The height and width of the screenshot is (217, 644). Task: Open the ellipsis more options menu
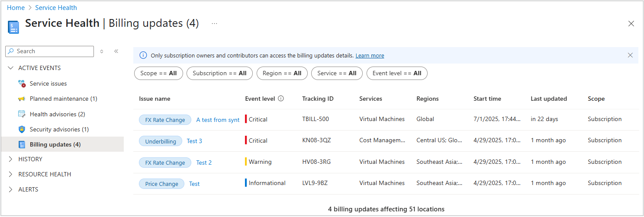214,23
